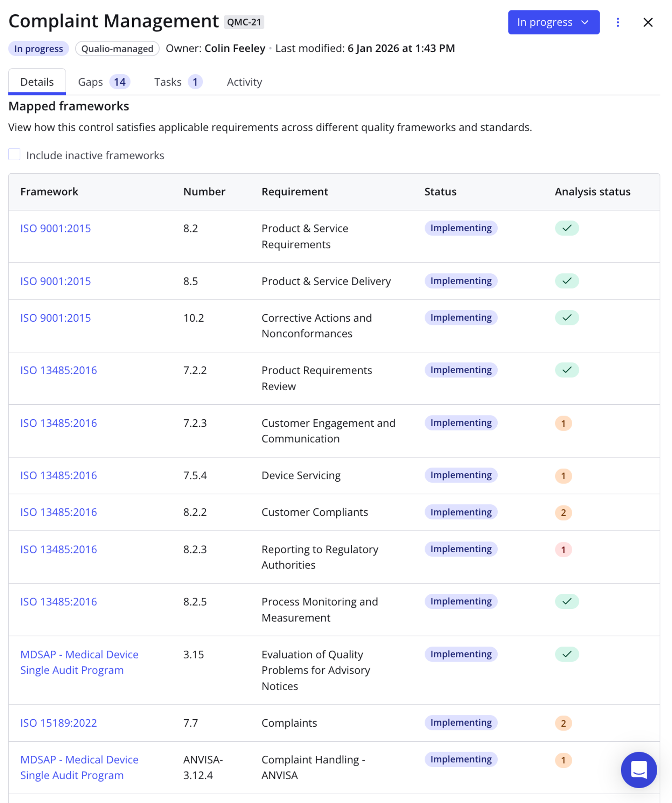Tick Include inactive frameworks checkbox
The image size is (672, 803).
[x=15, y=154]
